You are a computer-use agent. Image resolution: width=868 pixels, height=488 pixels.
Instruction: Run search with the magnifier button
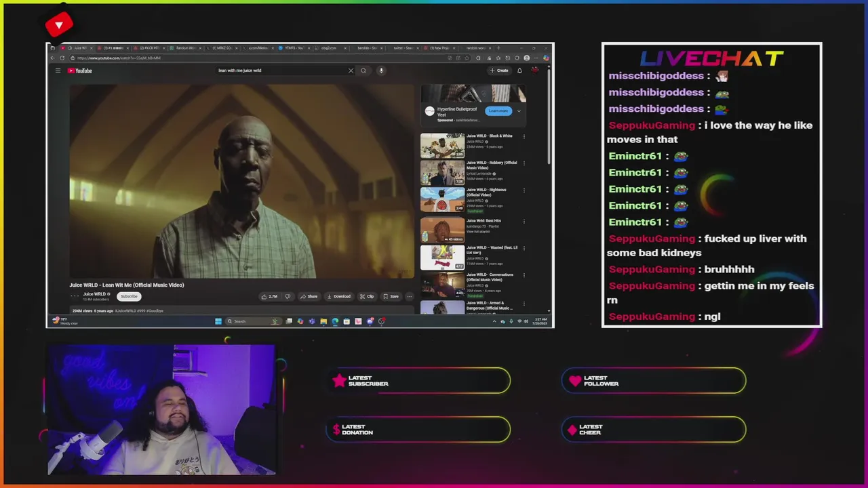(363, 70)
